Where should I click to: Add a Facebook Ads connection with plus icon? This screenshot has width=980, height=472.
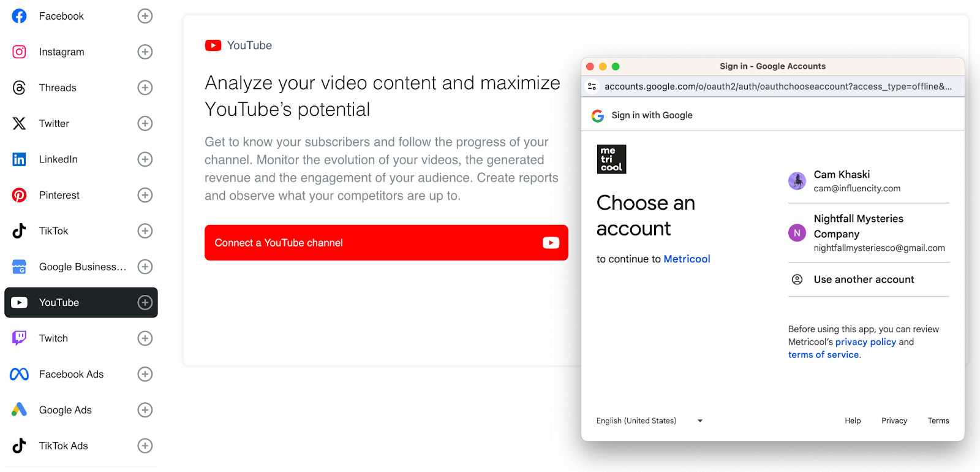click(x=145, y=374)
